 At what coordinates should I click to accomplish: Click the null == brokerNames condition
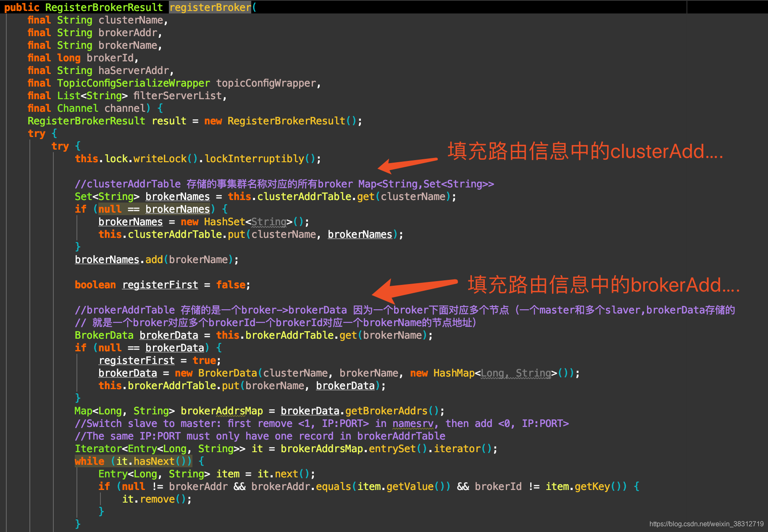[x=154, y=209]
